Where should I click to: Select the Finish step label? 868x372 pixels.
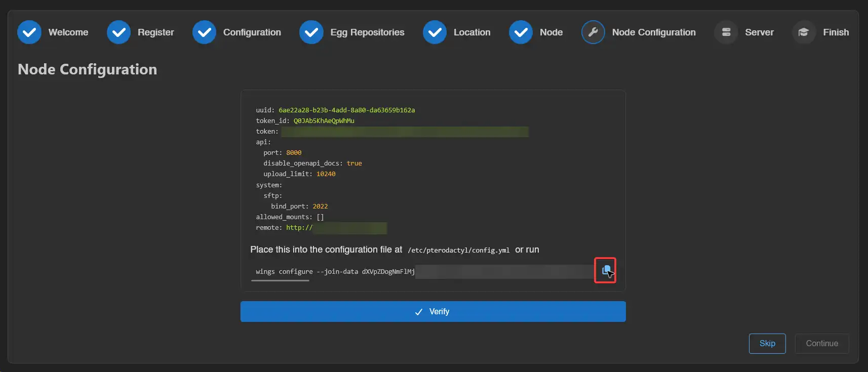click(836, 32)
